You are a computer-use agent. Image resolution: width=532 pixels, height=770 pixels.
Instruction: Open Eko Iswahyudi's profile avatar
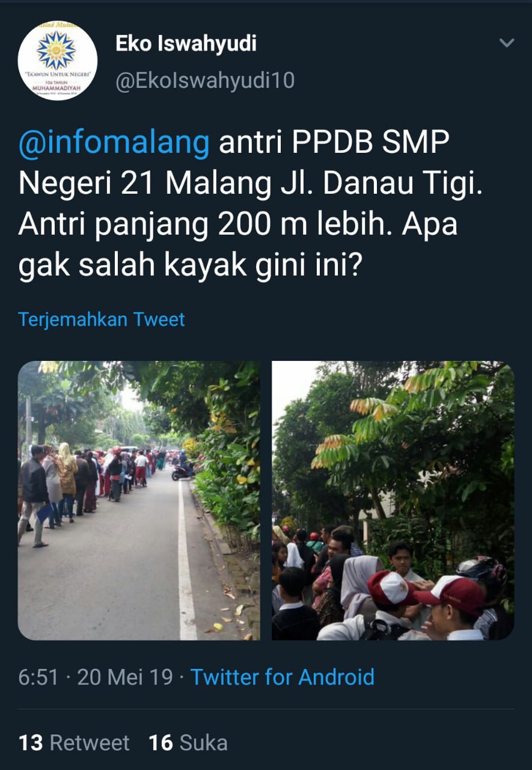[x=58, y=61]
